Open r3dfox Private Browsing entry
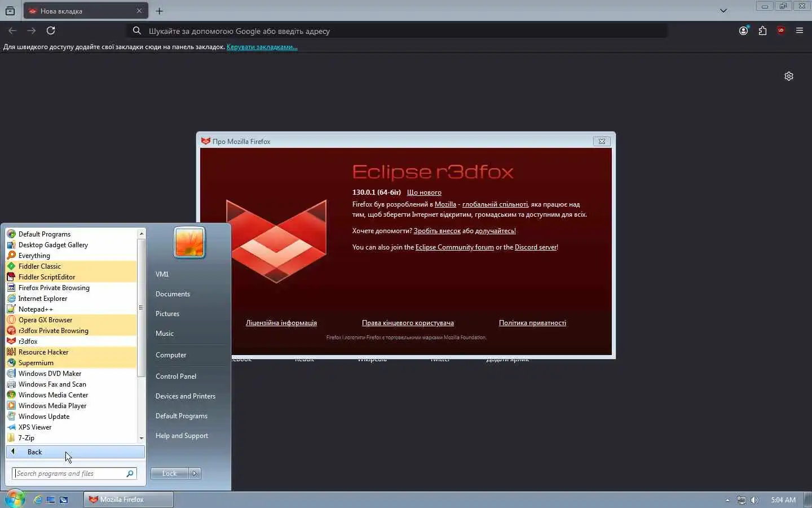This screenshot has width=812, height=508. pyautogui.click(x=71, y=331)
